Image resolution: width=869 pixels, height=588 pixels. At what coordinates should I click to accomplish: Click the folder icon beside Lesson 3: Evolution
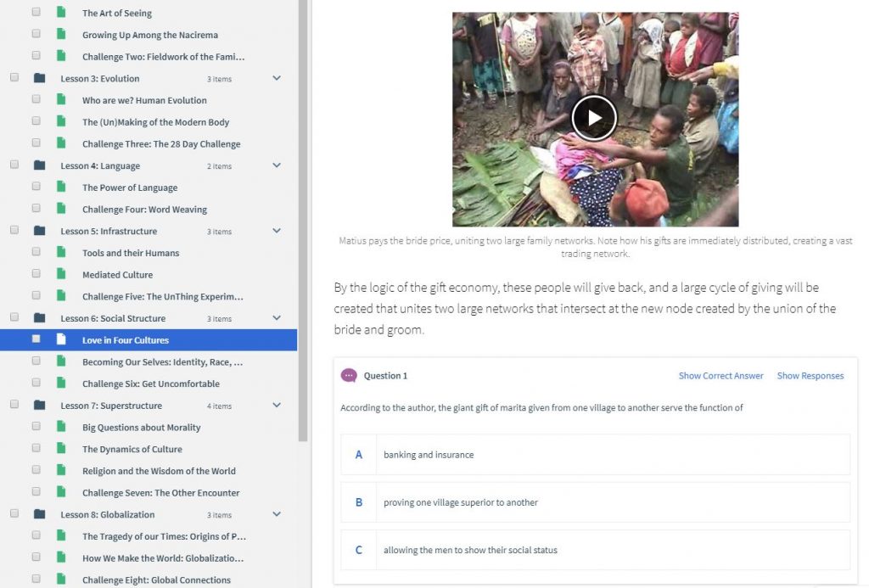click(39, 79)
